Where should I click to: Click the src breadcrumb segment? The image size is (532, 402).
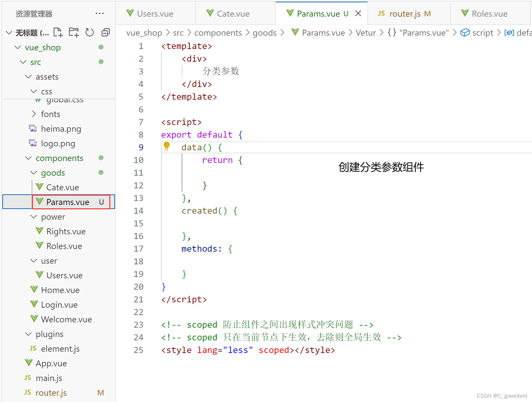tap(178, 33)
